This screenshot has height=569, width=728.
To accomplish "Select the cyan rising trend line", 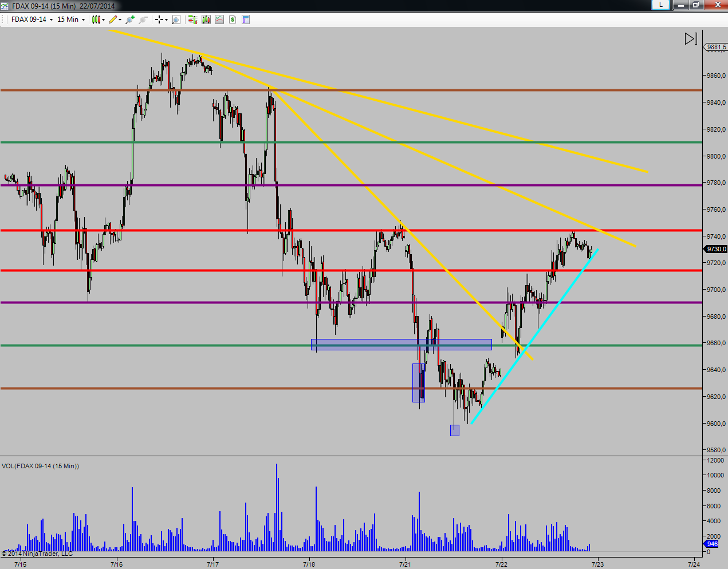I will coord(534,336).
